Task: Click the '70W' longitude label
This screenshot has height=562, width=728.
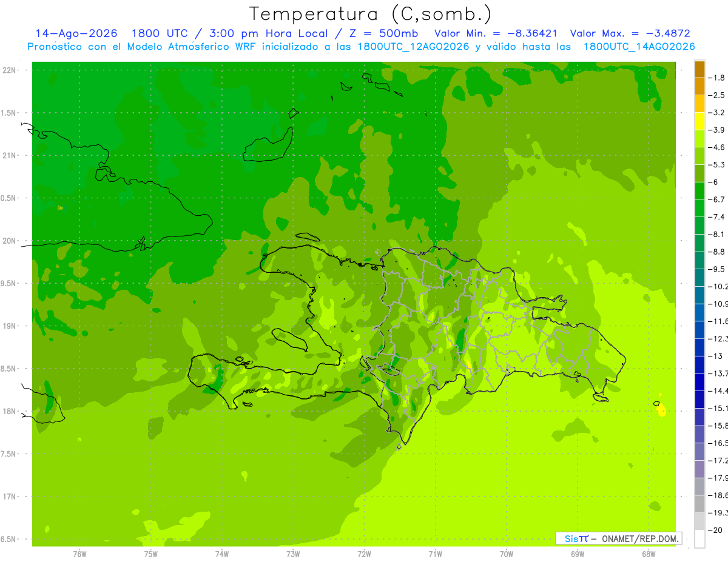Action: [x=507, y=554]
